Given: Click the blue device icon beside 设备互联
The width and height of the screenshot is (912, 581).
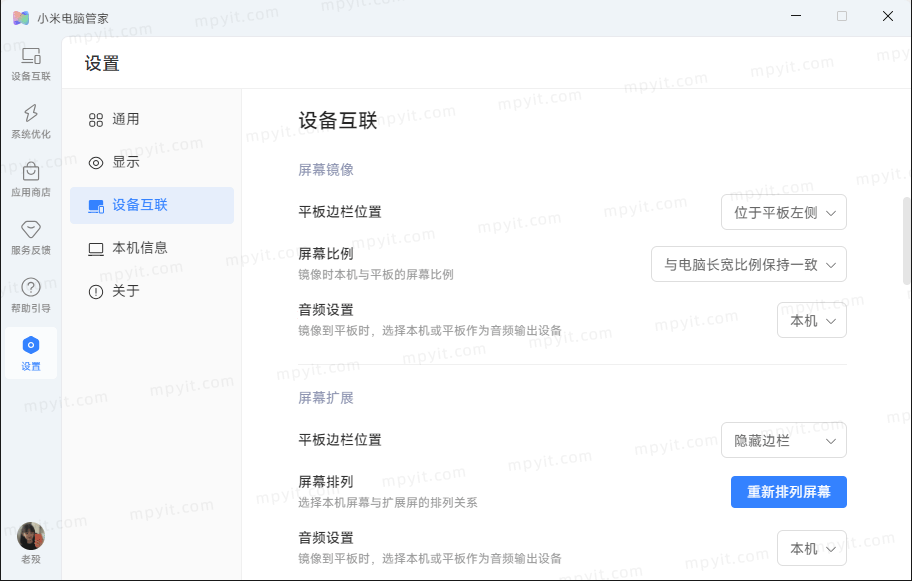Looking at the screenshot, I should pos(96,206).
